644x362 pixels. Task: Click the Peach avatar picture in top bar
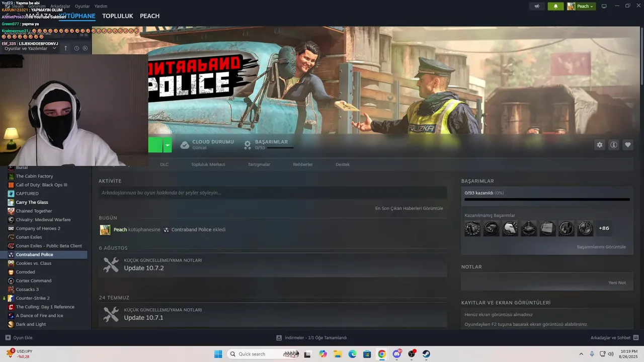pos(571,6)
